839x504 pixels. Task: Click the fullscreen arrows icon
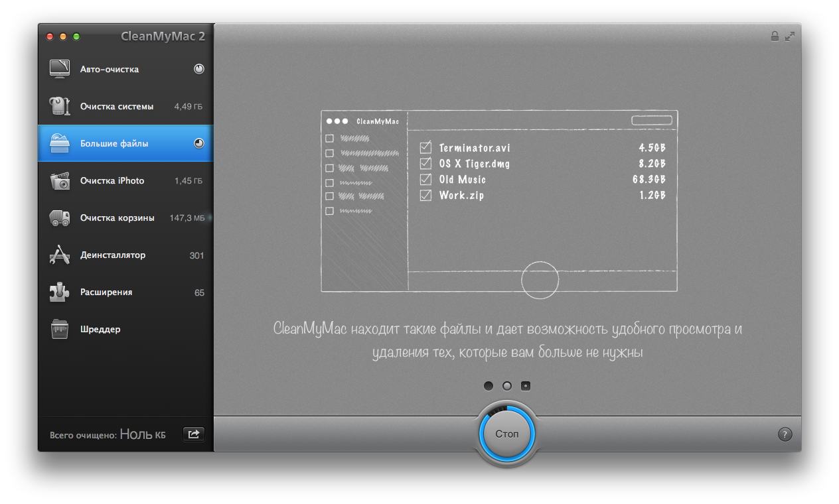tap(790, 36)
